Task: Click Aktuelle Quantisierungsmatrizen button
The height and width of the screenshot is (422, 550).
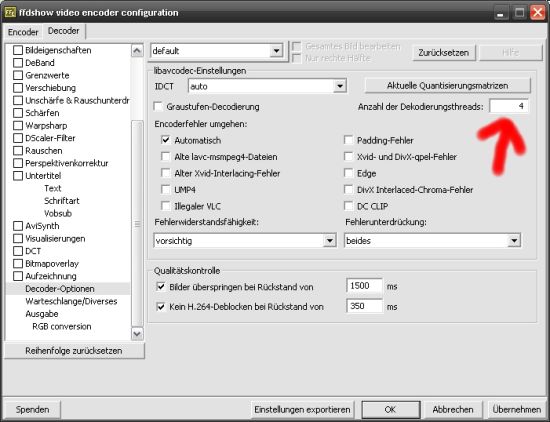Action: pos(448,86)
